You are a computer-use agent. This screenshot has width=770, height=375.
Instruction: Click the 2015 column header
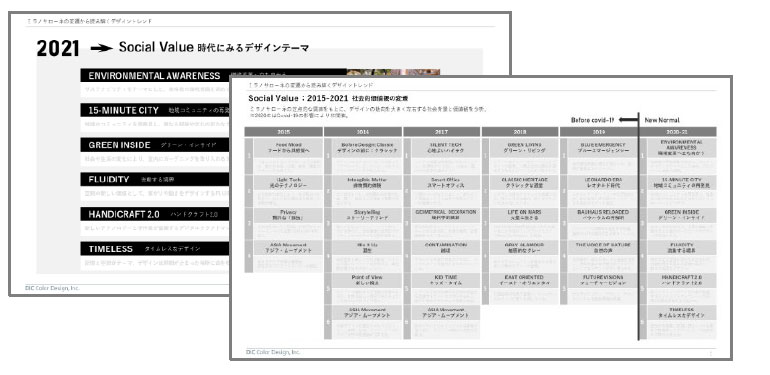(x=283, y=132)
